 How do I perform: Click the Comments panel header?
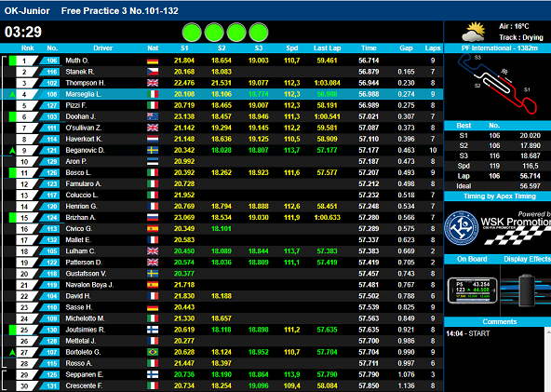point(499,321)
